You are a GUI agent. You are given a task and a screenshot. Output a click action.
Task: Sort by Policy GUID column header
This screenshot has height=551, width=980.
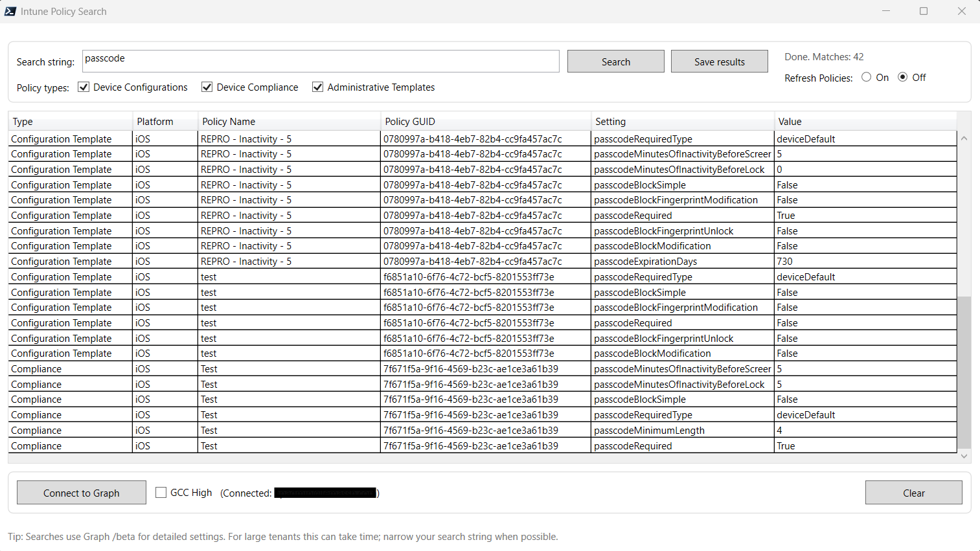tap(486, 121)
